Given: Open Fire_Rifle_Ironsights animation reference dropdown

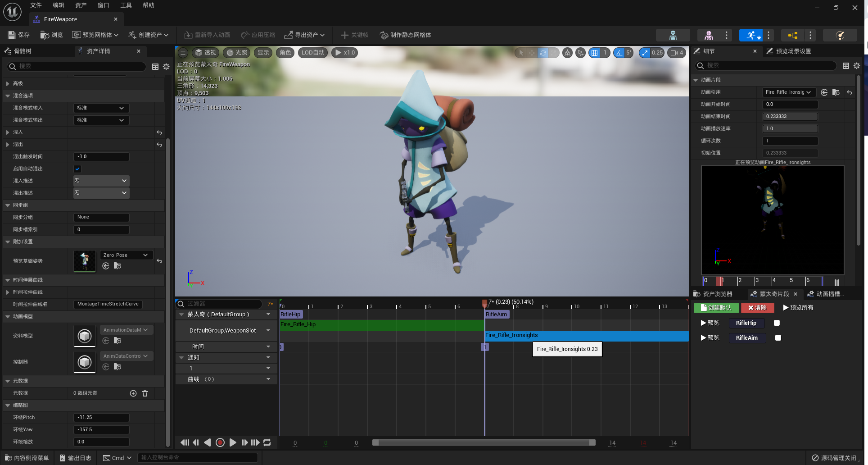Looking at the screenshot, I should coord(789,92).
